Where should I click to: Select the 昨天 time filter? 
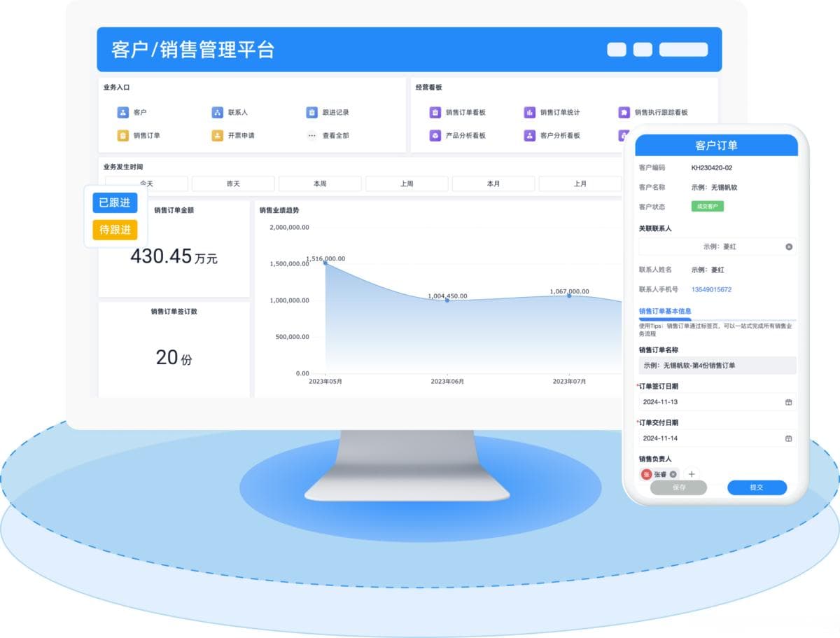click(x=233, y=183)
